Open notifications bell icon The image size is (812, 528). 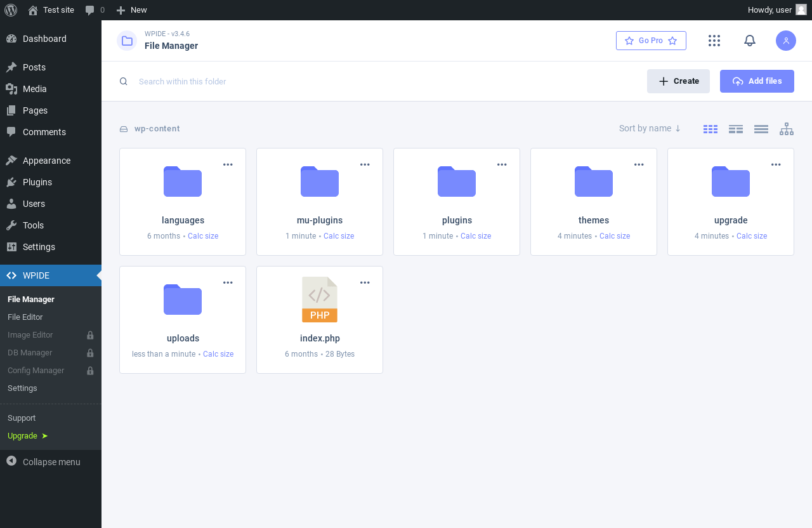click(750, 41)
